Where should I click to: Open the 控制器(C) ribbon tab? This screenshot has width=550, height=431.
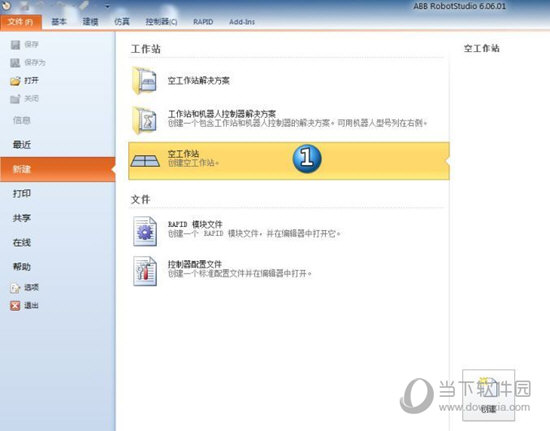pos(161,22)
